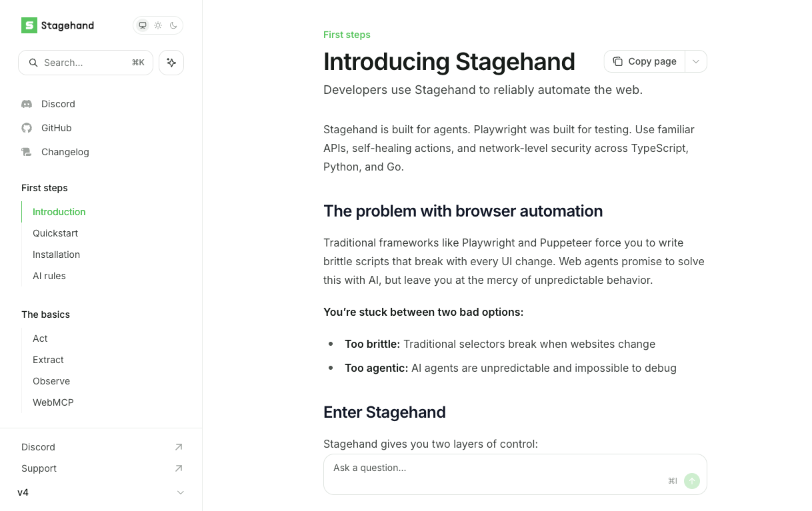Click the Introducing Stagehand heading

(x=449, y=61)
